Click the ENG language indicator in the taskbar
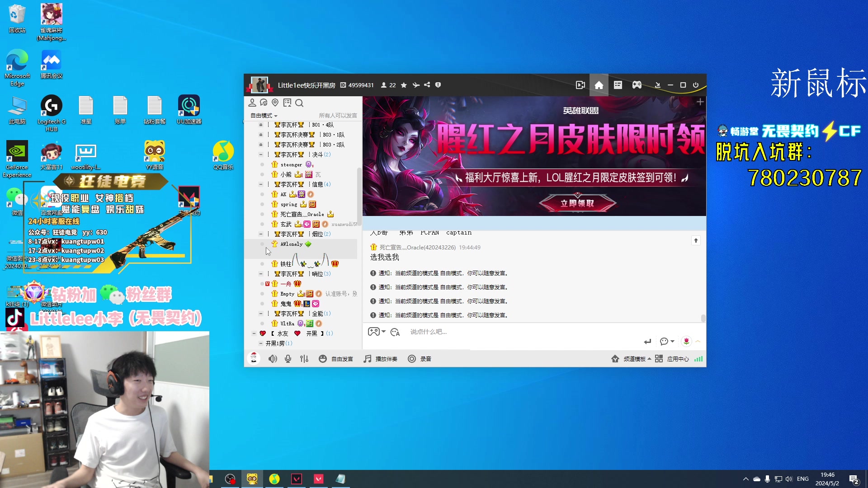The width and height of the screenshot is (868, 488). coord(803,479)
